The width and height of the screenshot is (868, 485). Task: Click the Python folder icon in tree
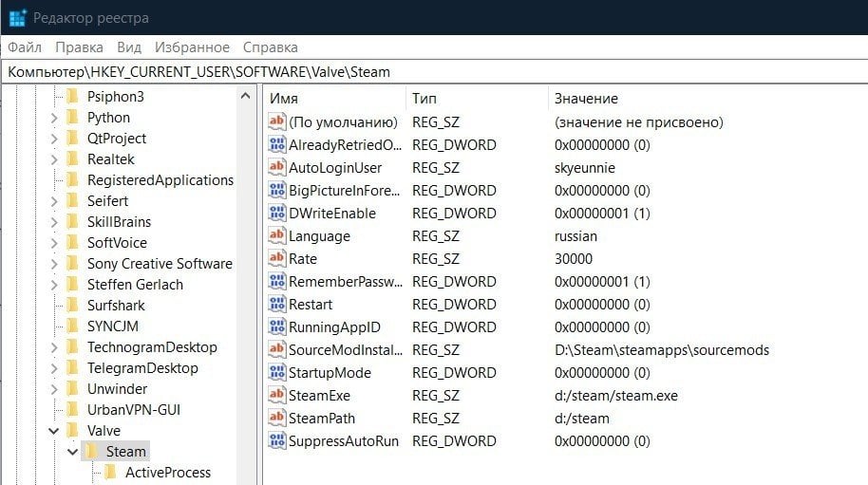tap(72, 118)
